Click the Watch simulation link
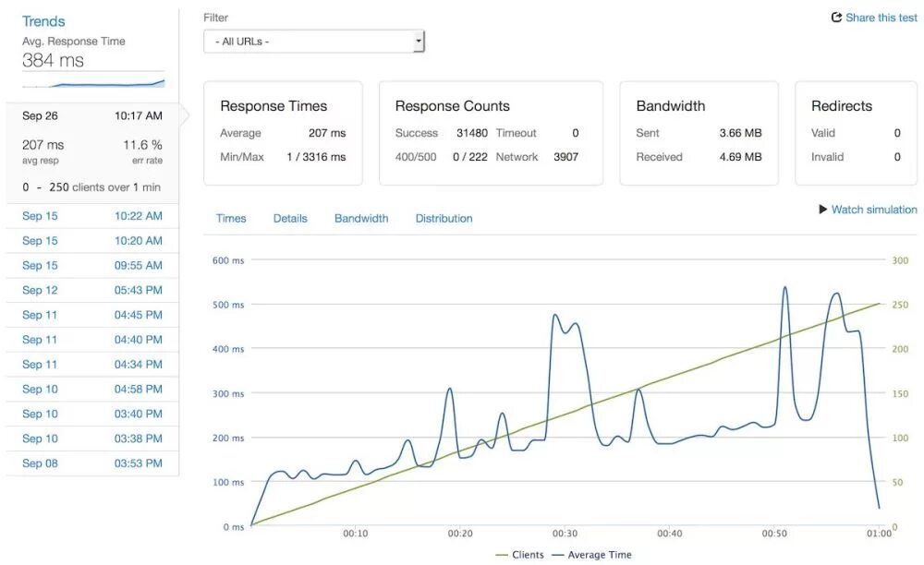The width and height of the screenshot is (924, 565). [873, 210]
